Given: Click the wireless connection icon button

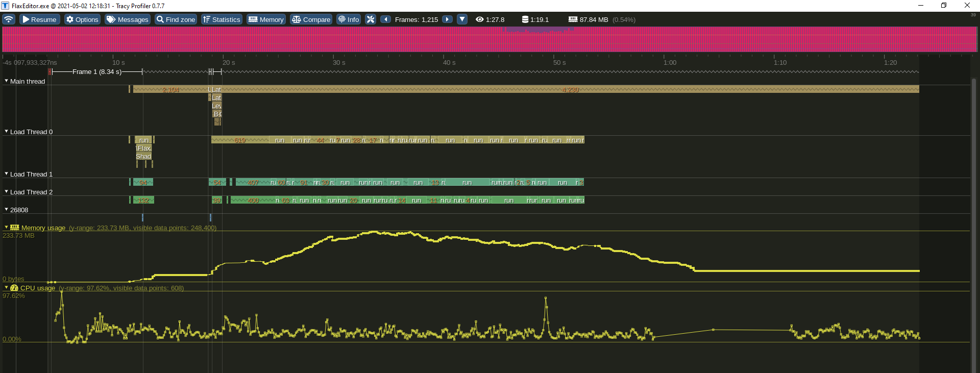Looking at the screenshot, I should 9,19.
